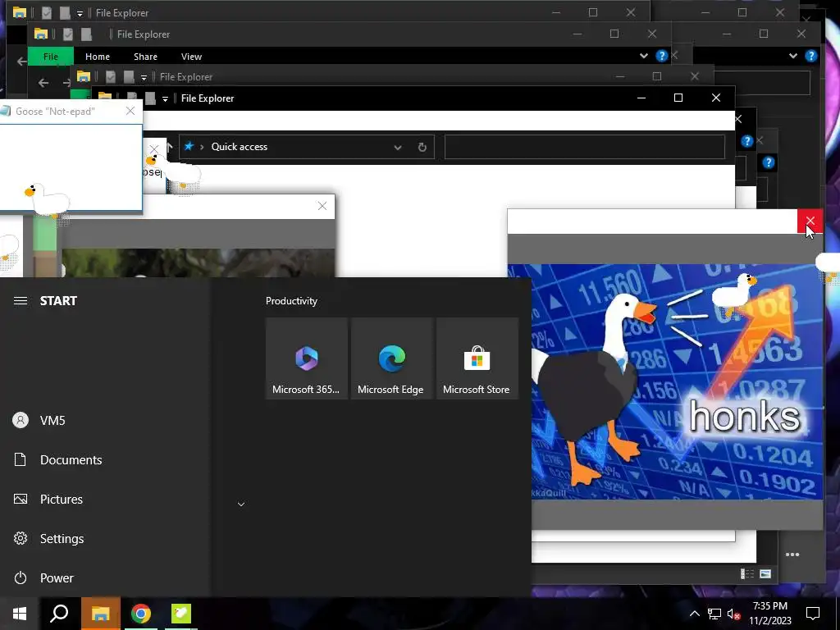Expand the Start menu hamburger icon
The image size is (840, 630).
[21, 300]
